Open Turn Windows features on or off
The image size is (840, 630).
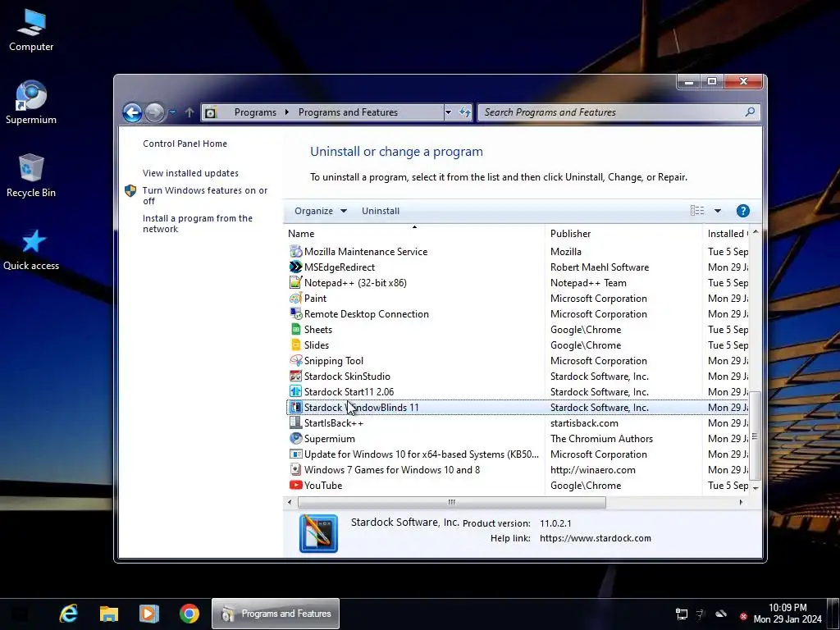204,195
